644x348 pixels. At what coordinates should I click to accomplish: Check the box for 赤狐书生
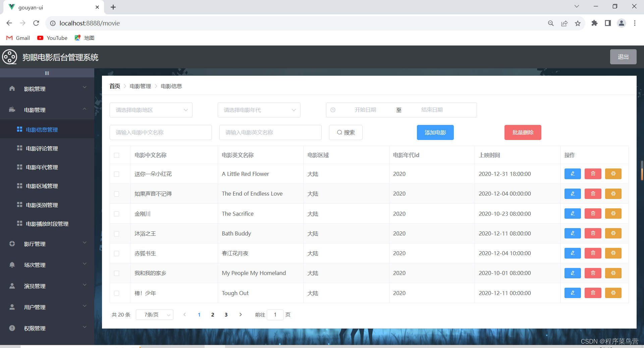117,254
